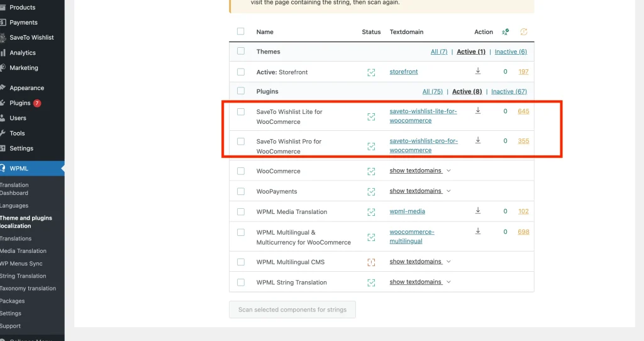Check the Active: Storefront checkbox
The width and height of the screenshot is (644, 341).
tap(241, 72)
